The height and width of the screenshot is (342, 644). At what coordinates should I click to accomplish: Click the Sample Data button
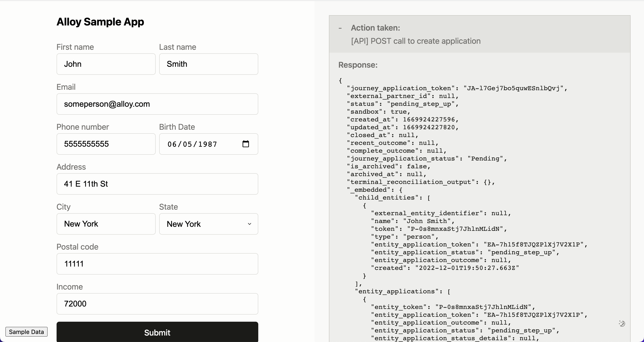pos(26,332)
